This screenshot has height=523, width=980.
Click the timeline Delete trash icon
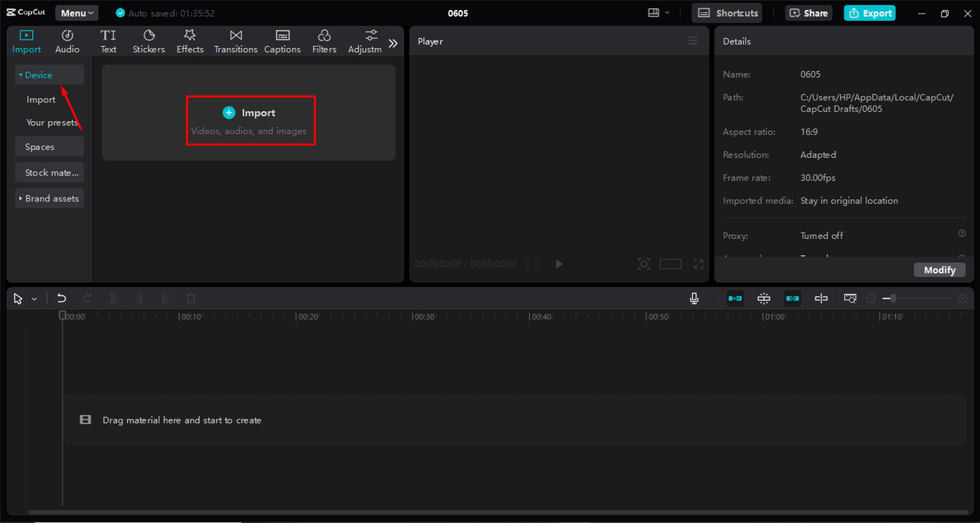pyautogui.click(x=191, y=299)
